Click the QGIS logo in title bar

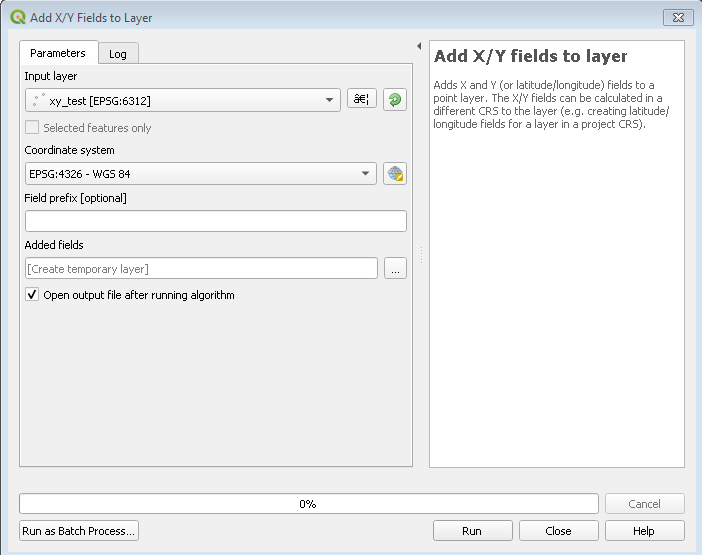17,18
